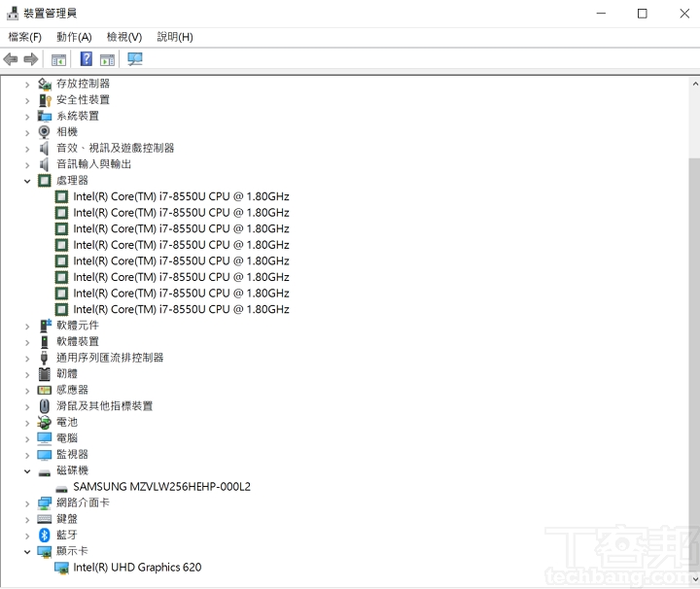Click the 滑鼠及其他指標裝置 mouse icon
Screen dimensions: 700x589
click(44, 406)
